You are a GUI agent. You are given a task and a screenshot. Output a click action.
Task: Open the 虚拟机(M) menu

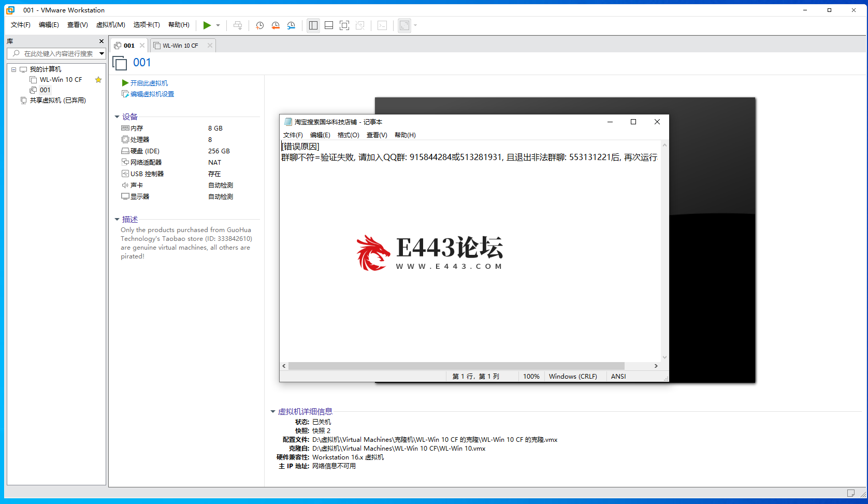point(111,25)
